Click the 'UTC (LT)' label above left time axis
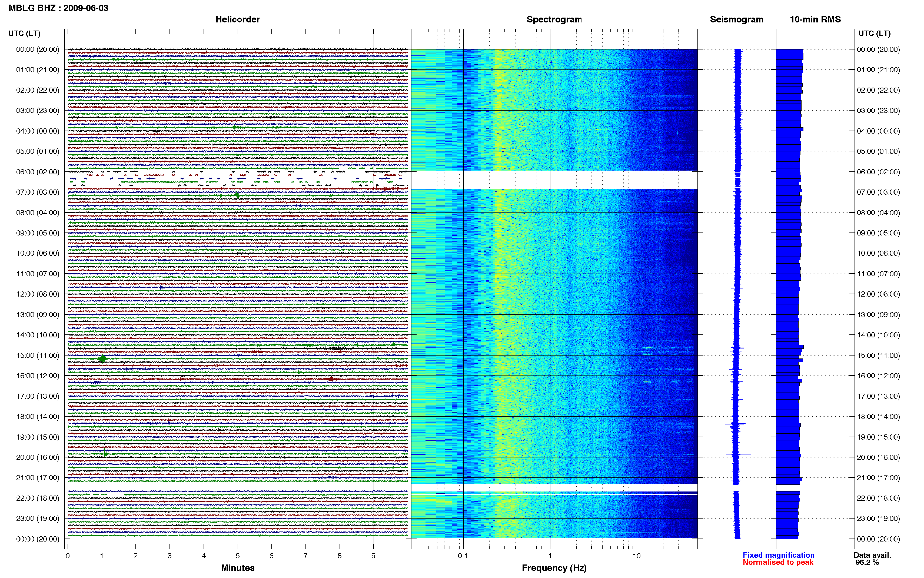Viewport: 924px width, 578px height. click(24, 33)
